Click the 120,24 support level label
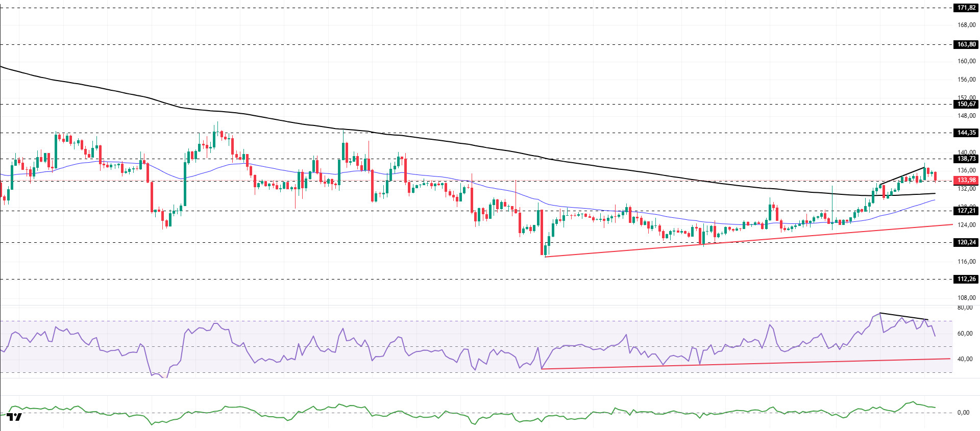 (966, 242)
